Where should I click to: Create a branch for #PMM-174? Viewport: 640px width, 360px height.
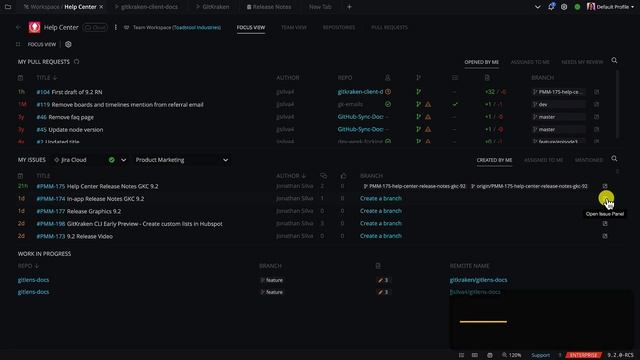tap(381, 198)
